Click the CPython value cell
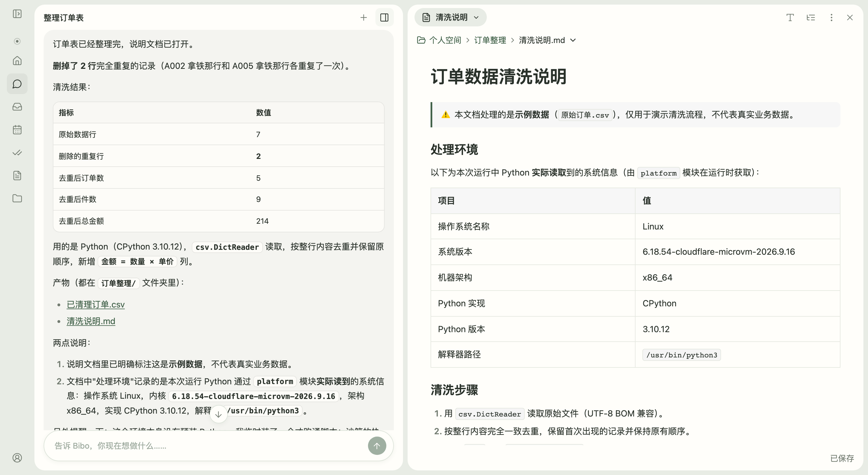 click(737, 303)
